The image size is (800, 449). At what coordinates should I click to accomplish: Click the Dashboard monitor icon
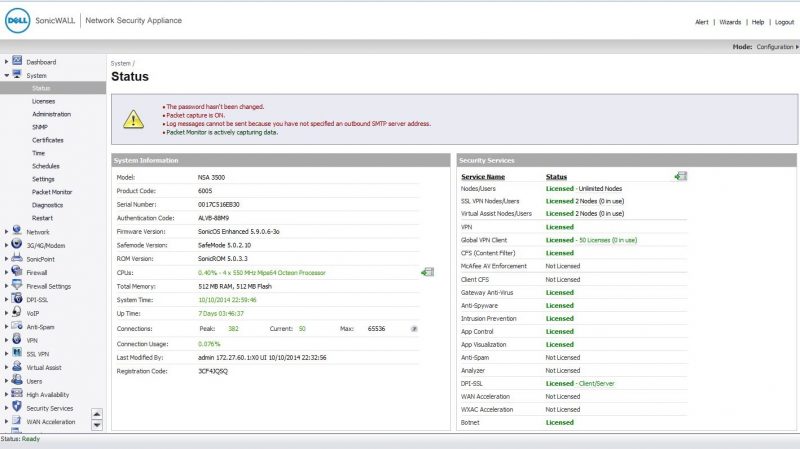pyautogui.click(x=17, y=61)
